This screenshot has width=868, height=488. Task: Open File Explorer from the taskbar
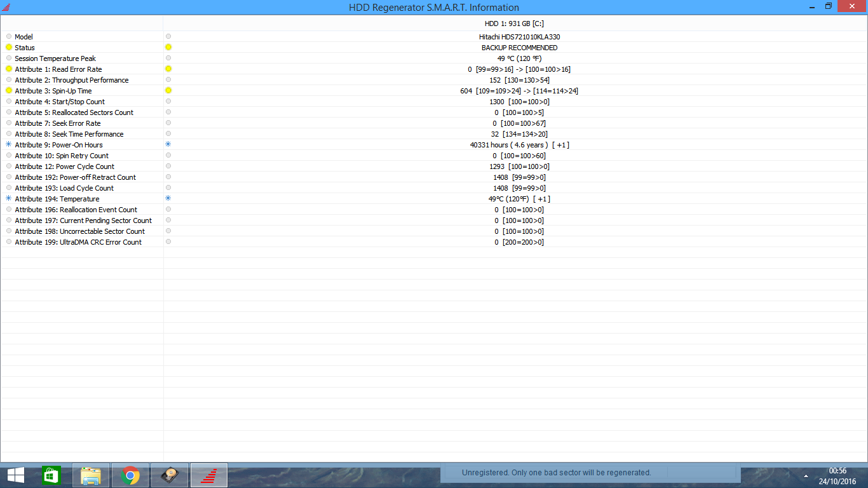pyautogui.click(x=91, y=475)
